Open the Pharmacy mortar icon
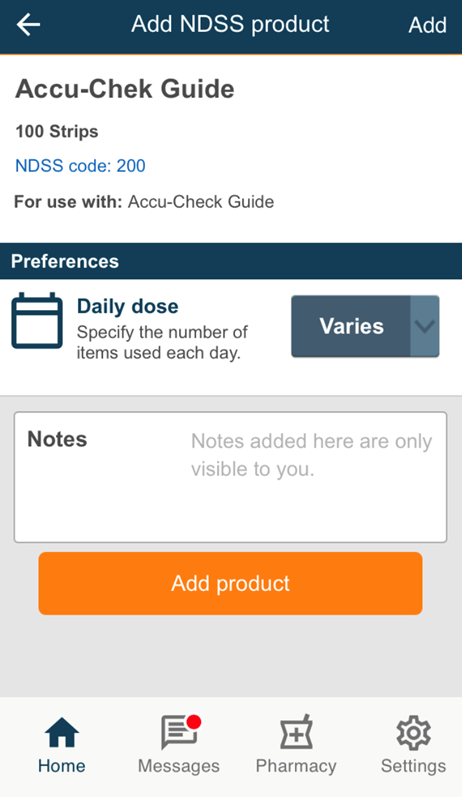 (x=296, y=732)
